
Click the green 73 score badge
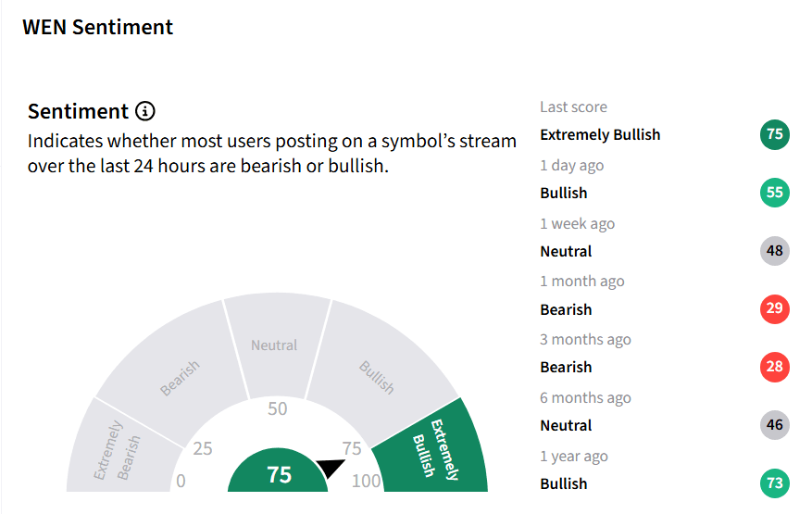click(x=774, y=483)
